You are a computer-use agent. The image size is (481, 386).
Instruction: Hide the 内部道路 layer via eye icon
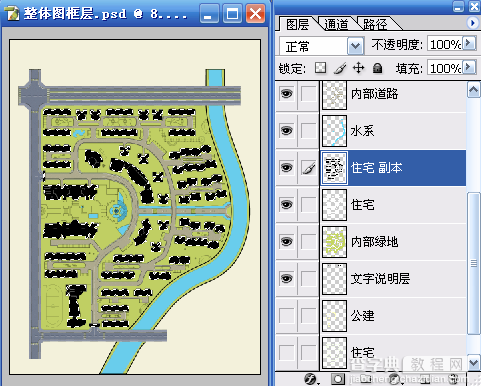coord(286,94)
